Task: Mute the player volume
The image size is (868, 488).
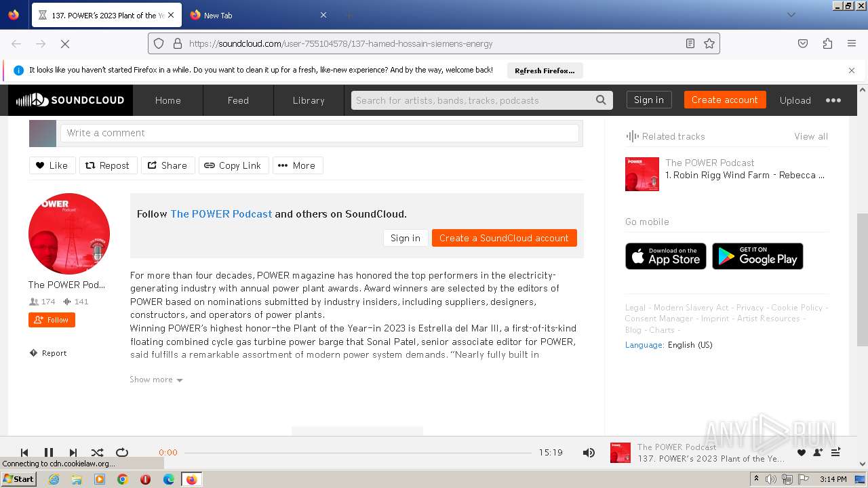Action: [589, 453]
